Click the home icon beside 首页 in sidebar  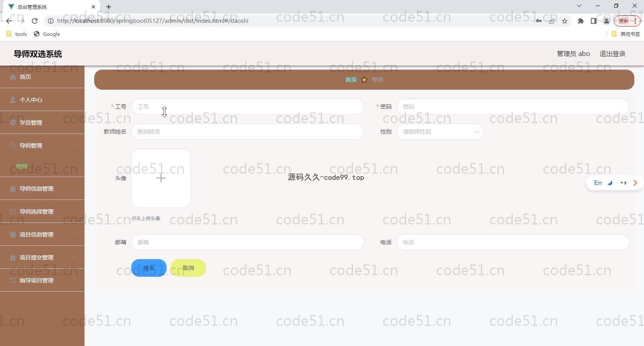[13, 77]
